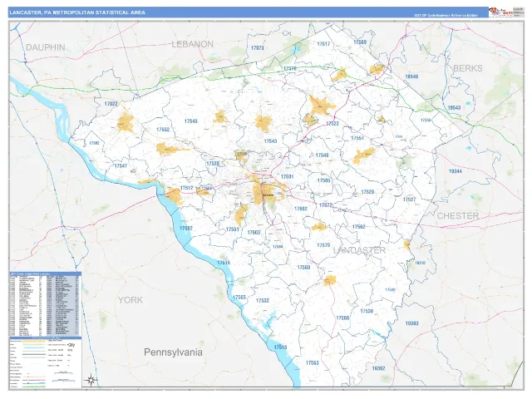The height and width of the screenshot is (399, 532).
Task: Click the LANCASTER county label
Action: click(x=359, y=250)
